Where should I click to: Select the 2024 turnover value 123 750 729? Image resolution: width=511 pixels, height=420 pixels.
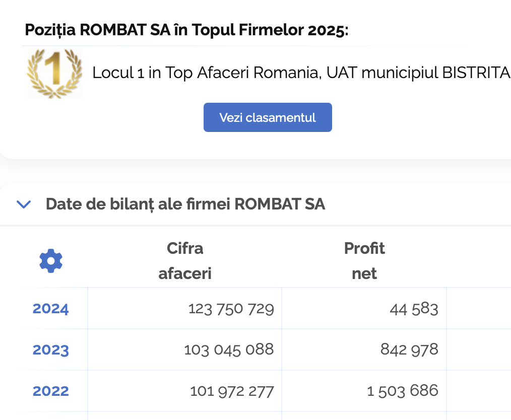tap(231, 308)
